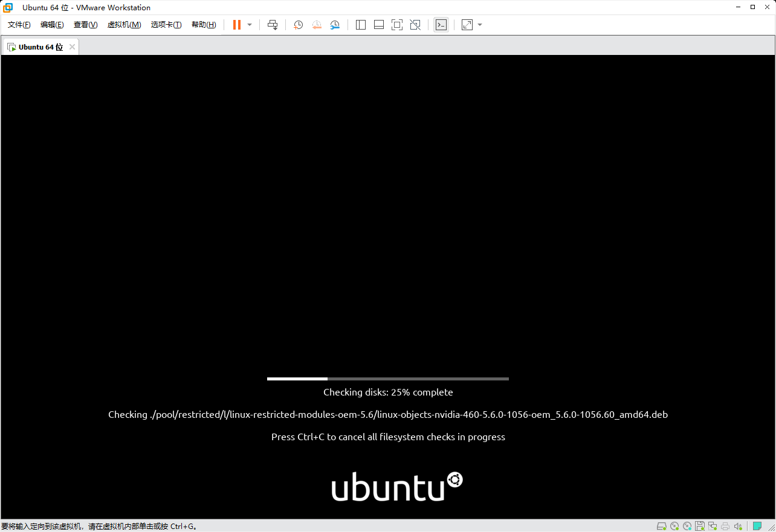
Task: Open the snapshot manager
Action: 335,25
